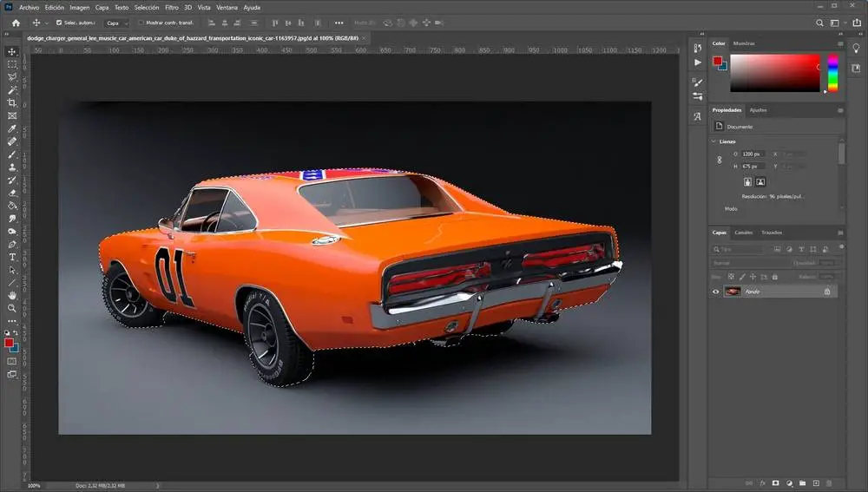This screenshot has width=868, height=492.
Task: Select the Pen tool
Action: (x=12, y=244)
